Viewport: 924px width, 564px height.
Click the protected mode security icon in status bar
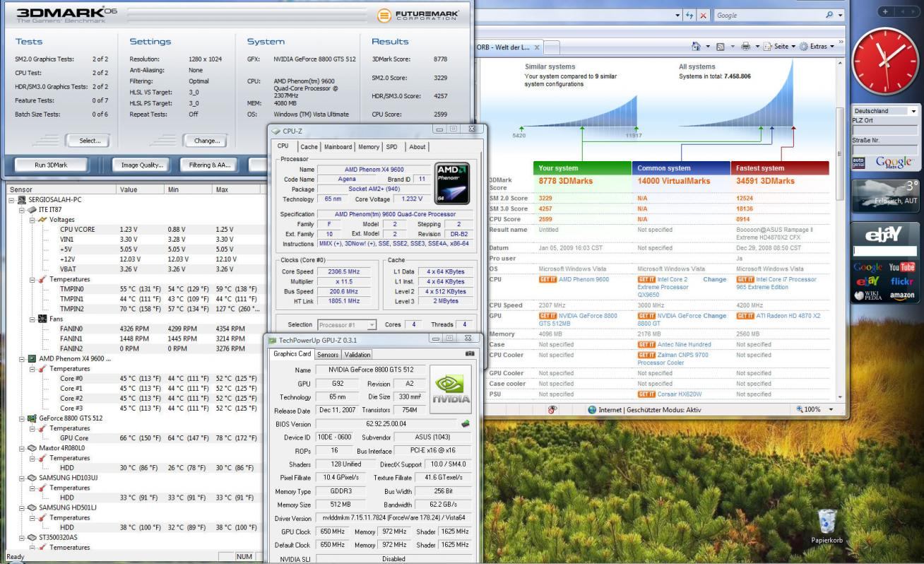[x=552, y=409]
